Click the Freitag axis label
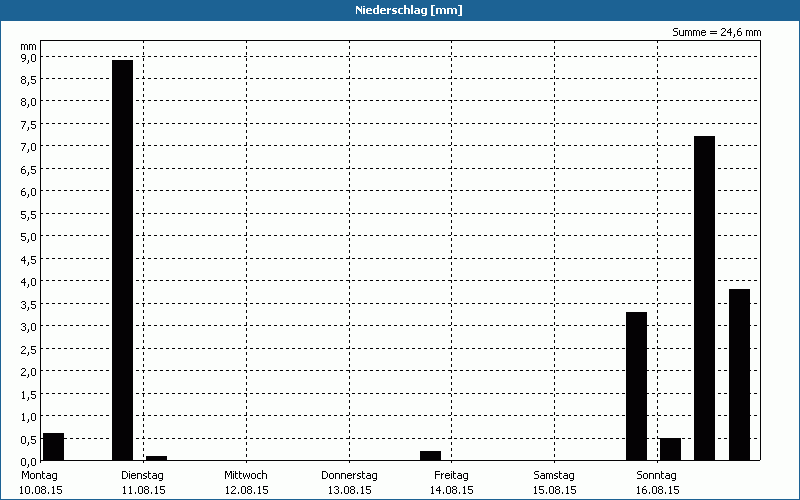This screenshot has height=500, width=800. pos(452,475)
